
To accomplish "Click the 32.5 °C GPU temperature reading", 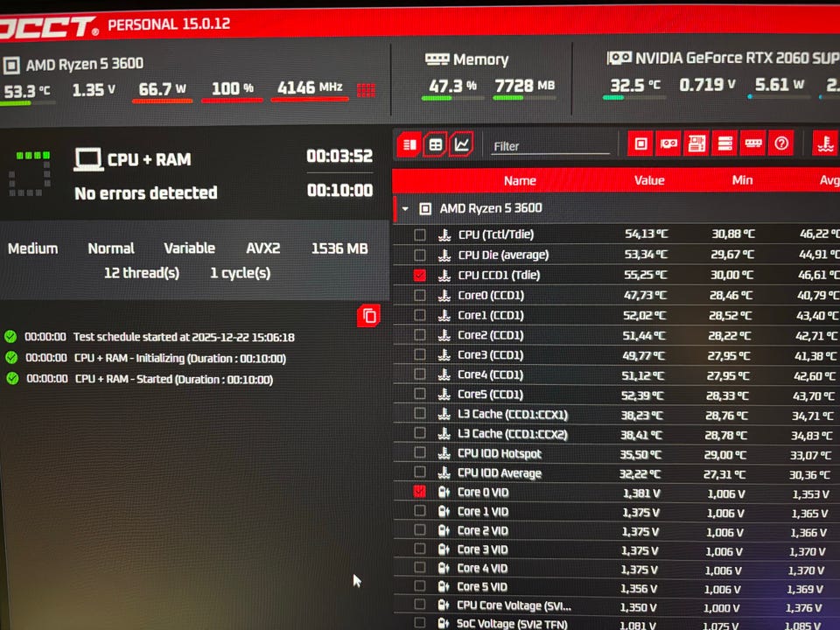I will pyautogui.click(x=635, y=85).
